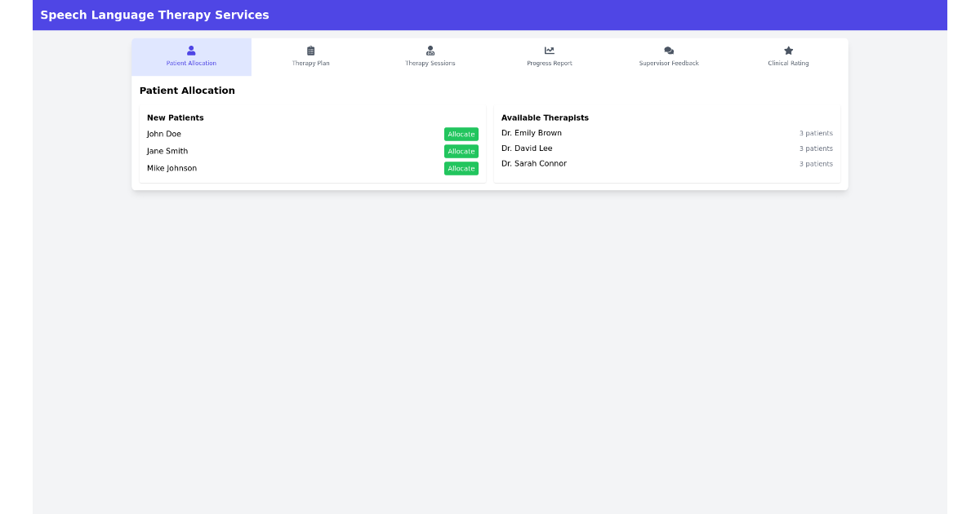
Task: Click the Therapy Plan clipboard icon
Action: pyautogui.click(x=310, y=51)
